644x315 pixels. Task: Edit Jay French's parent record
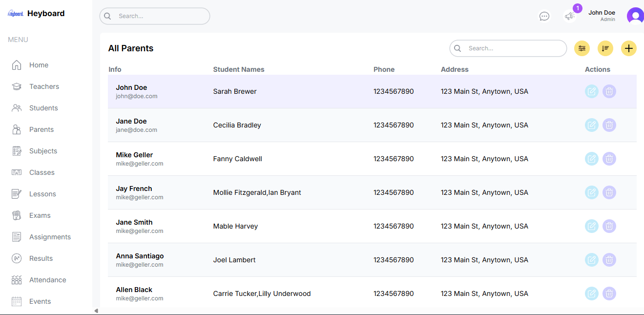[592, 192]
